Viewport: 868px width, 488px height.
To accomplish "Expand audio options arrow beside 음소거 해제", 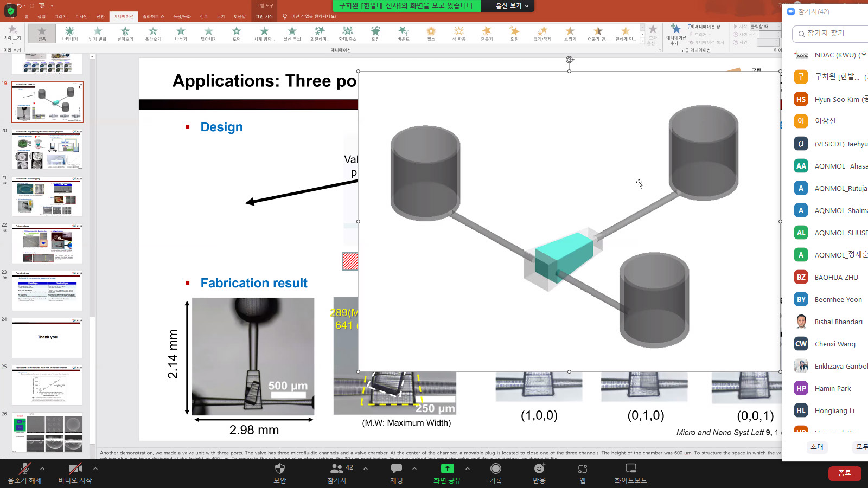I will 42,468.
